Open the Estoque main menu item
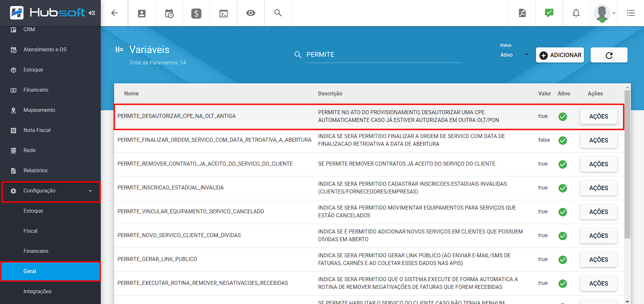The height and width of the screenshot is (304, 644). click(x=50, y=70)
